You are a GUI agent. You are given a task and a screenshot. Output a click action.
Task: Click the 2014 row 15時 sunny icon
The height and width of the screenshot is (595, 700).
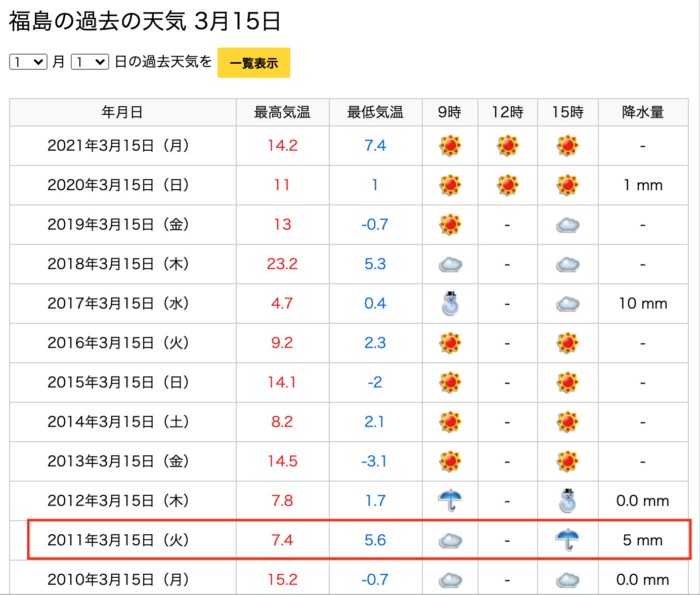pos(567,422)
